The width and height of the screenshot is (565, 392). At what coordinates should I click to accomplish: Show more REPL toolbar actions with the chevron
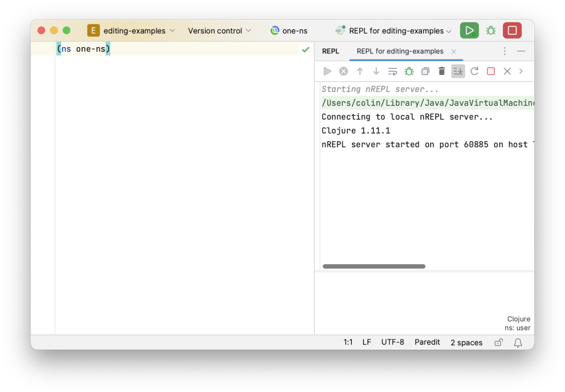521,71
